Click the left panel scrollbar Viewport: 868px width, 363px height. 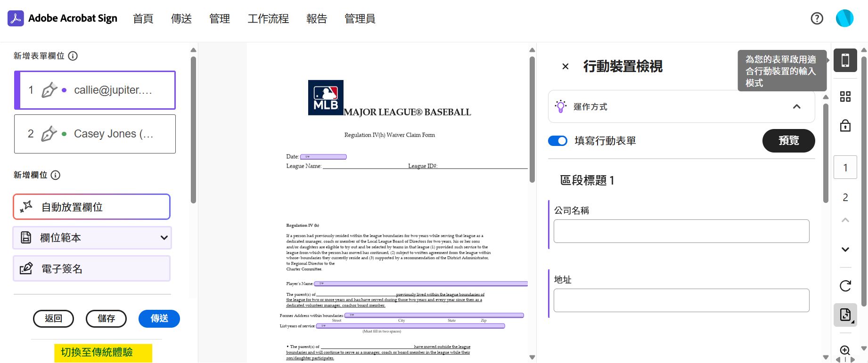point(193,130)
